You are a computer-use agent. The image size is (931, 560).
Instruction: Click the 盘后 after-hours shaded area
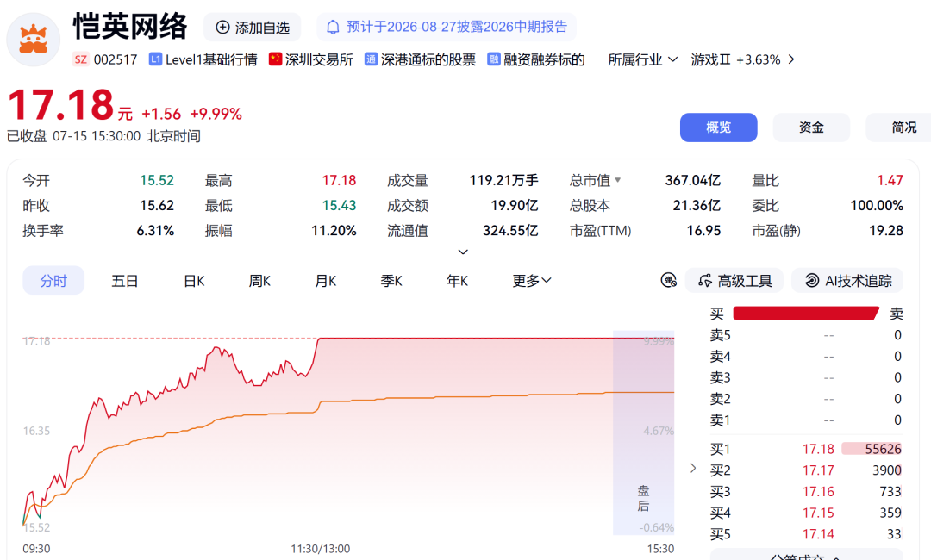click(x=644, y=433)
